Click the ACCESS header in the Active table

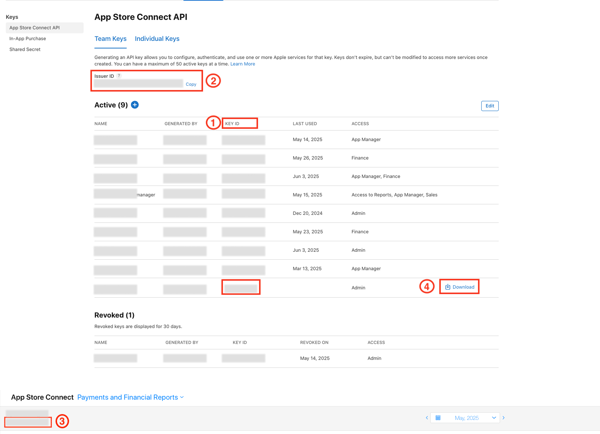point(360,124)
